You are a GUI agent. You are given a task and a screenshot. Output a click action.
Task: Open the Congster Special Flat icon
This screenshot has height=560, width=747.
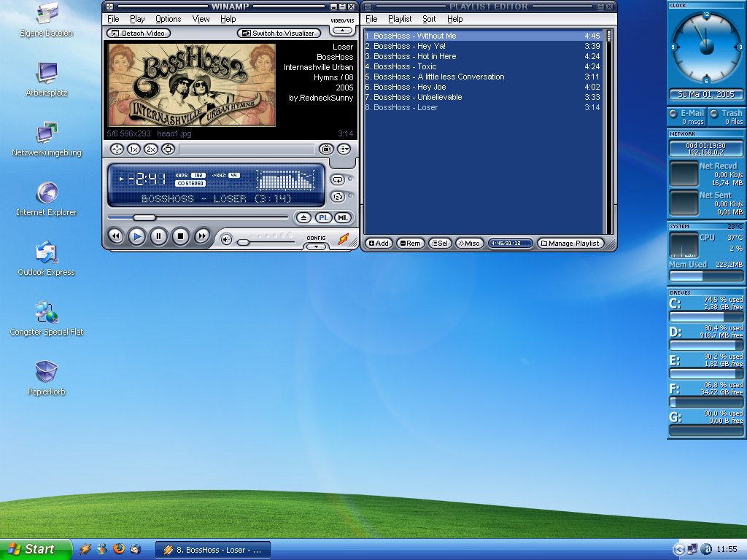point(46,319)
